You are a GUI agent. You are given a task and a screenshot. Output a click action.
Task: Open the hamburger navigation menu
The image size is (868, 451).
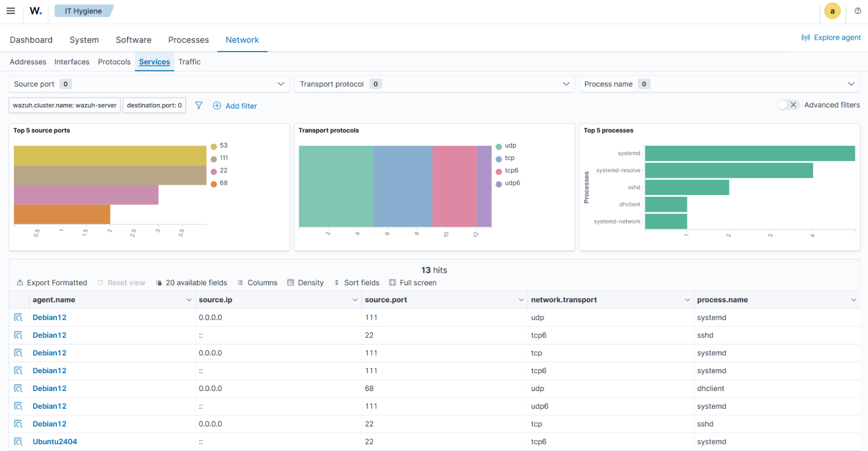(x=11, y=11)
